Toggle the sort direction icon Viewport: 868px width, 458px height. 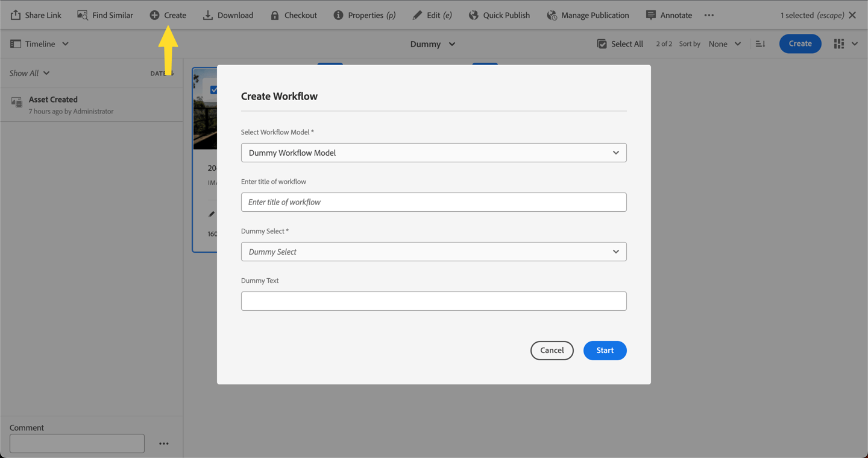tap(760, 44)
